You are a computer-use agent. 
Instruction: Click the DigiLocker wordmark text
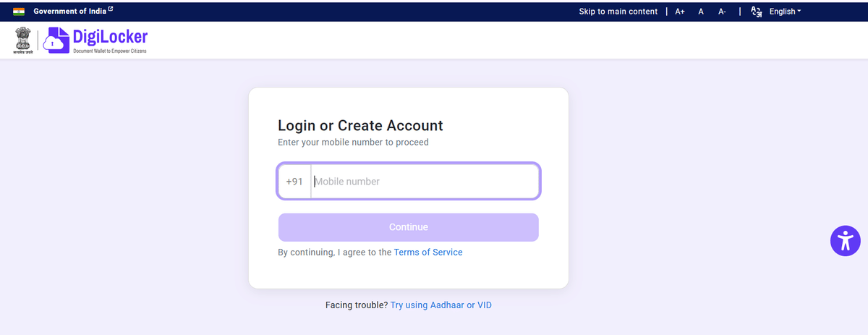click(x=110, y=36)
